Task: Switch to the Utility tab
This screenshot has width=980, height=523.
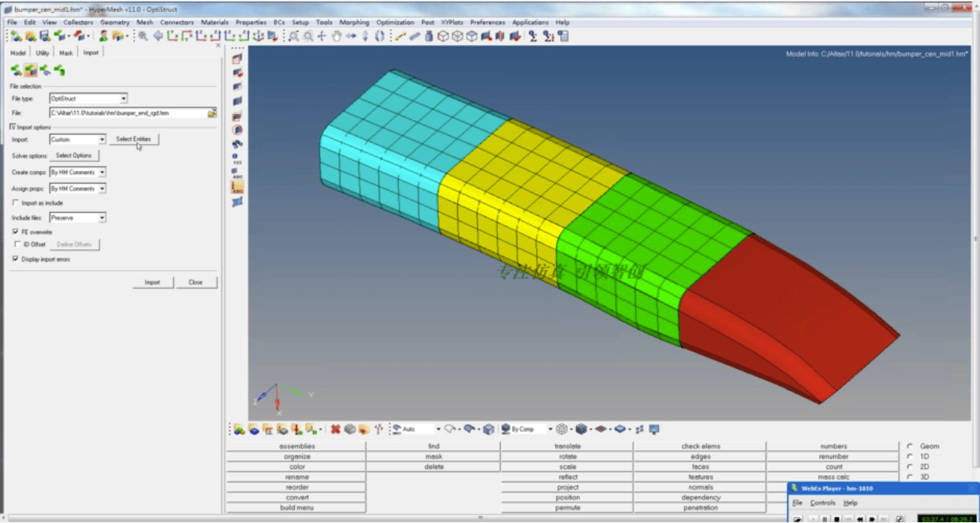Action: pos(43,53)
